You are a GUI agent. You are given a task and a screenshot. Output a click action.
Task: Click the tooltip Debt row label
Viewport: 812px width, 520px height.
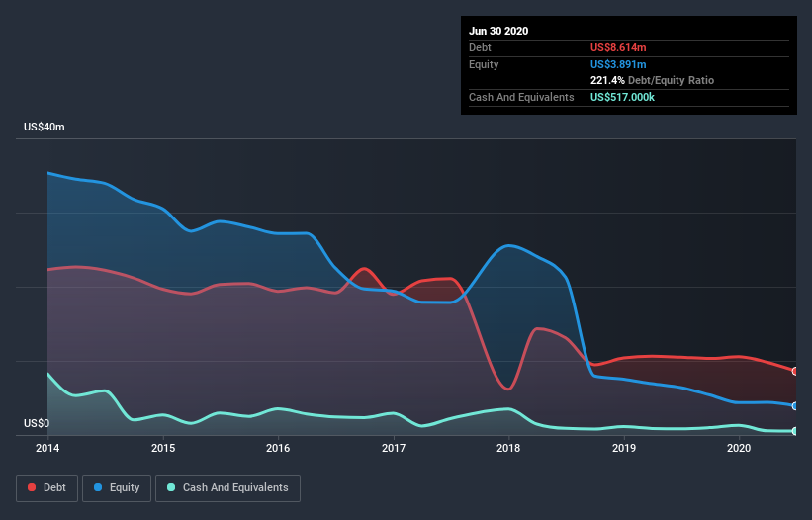(480, 47)
